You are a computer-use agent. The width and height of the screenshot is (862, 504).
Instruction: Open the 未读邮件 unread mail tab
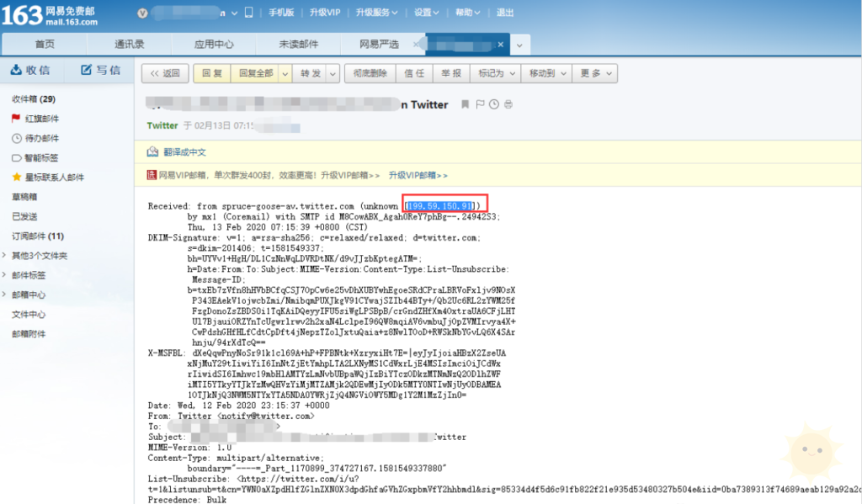click(299, 44)
